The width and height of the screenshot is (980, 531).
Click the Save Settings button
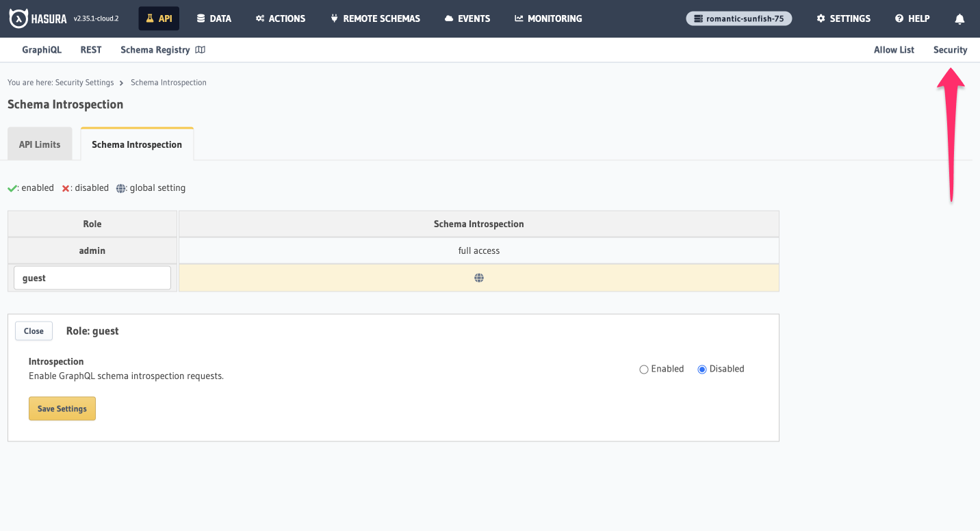[62, 408]
